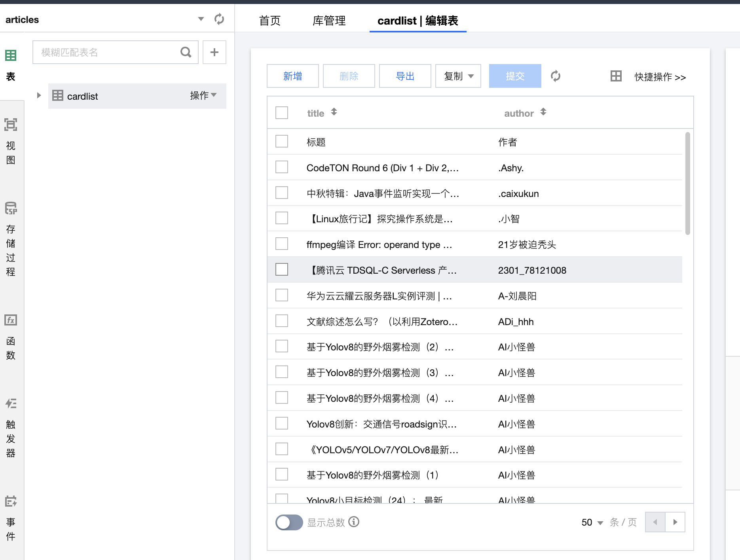Go to the next page

675,522
